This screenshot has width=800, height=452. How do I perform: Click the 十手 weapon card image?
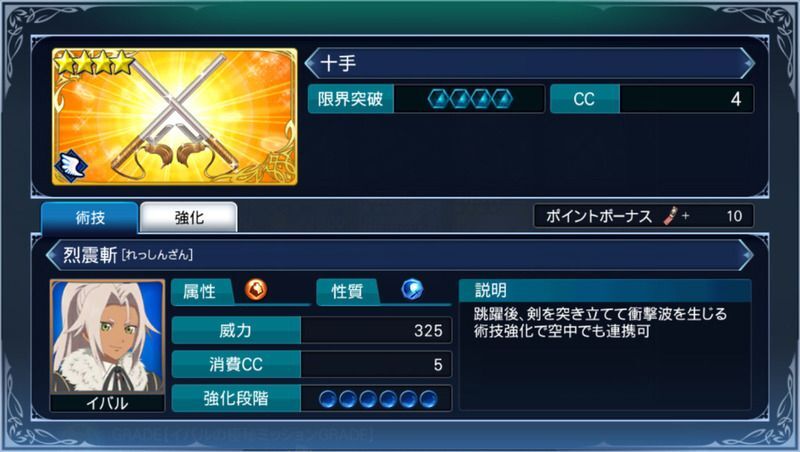coord(174,117)
